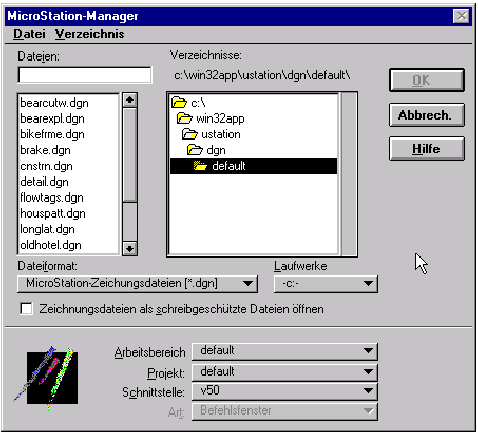Click the file list scroll-up arrow
The image size is (478, 436).
coord(130,100)
